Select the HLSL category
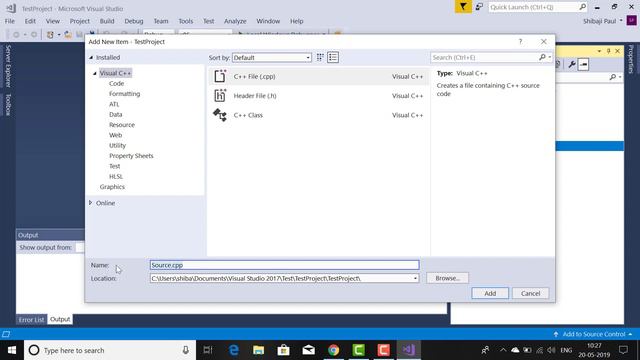Image resolution: width=640 pixels, height=360 pixels. (x=116, y=176)
